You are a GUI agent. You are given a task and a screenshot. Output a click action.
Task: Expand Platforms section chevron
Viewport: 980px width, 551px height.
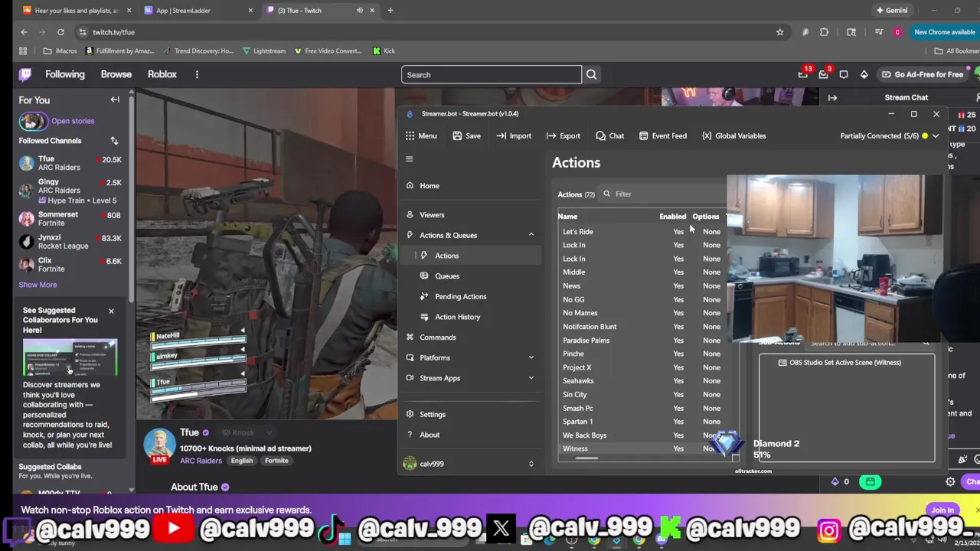pyautogui.click(x=531, y=357)
